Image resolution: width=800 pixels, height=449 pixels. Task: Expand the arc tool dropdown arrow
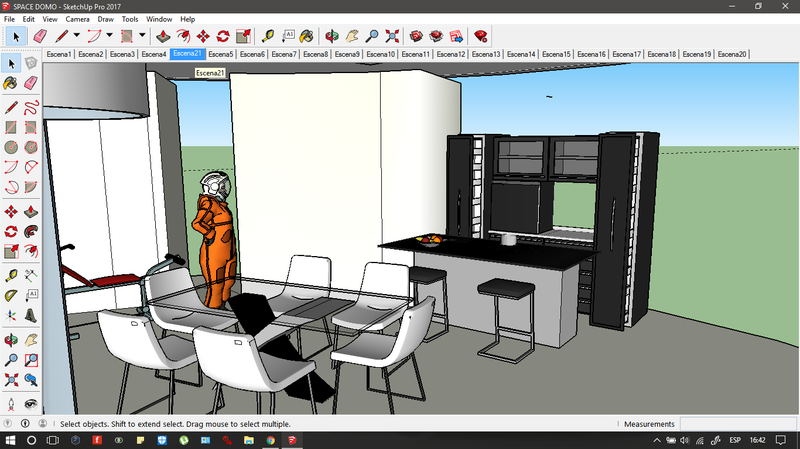(x=108, y=36)
